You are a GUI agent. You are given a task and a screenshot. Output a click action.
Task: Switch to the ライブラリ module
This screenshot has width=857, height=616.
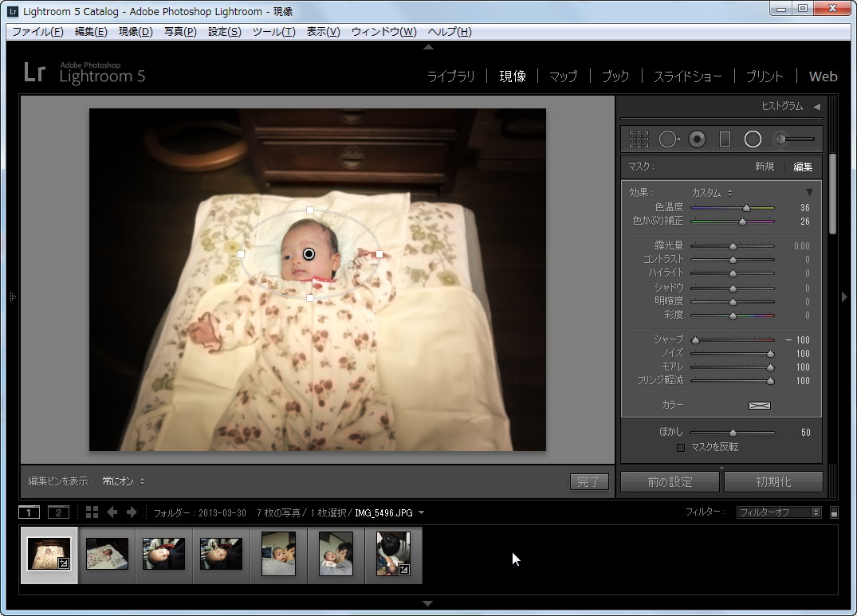click(450, 77)
